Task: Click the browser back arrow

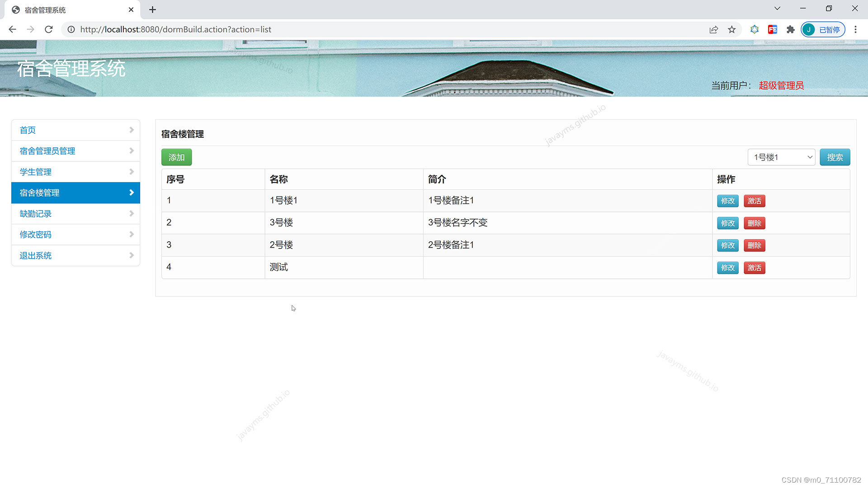Action: coord(12,29)
